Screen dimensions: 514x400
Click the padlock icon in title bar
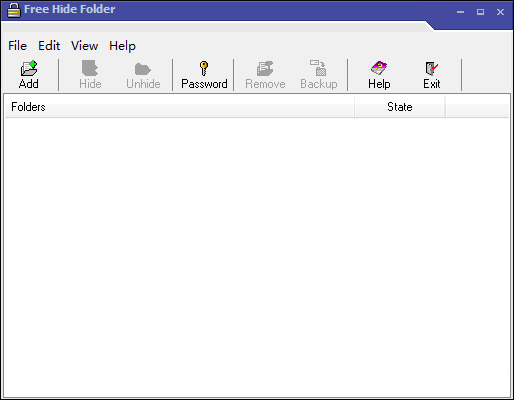(x=14, y=10)
